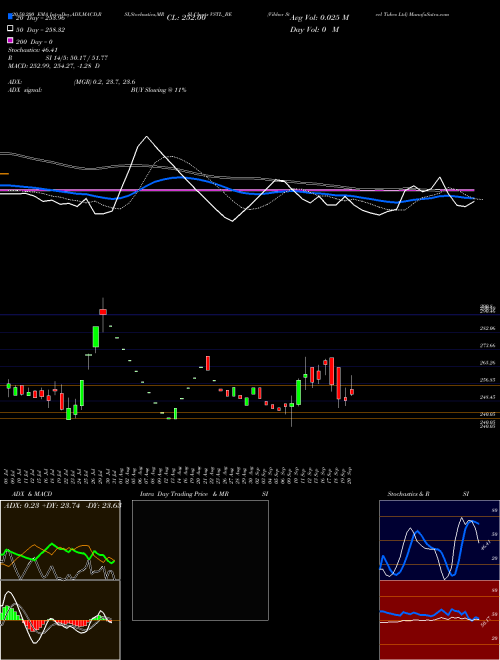The width and height of the screenshot is (500, 660).
Task: Click the 272.66 price axis label
Action: click(488, 346)
